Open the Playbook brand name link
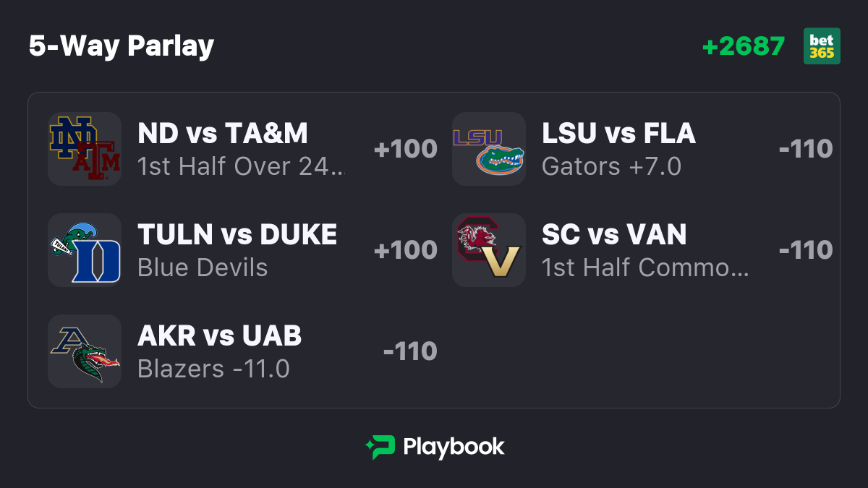This screenshot has height=488, width=868. 454,447
